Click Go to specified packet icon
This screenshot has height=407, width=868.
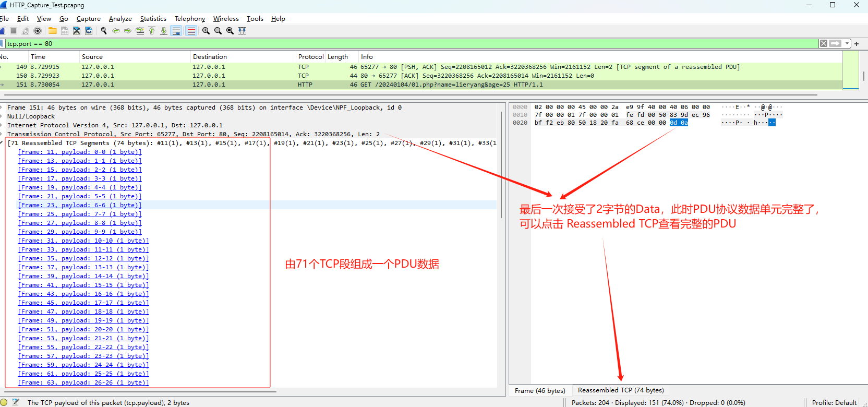tap(140, 31)
